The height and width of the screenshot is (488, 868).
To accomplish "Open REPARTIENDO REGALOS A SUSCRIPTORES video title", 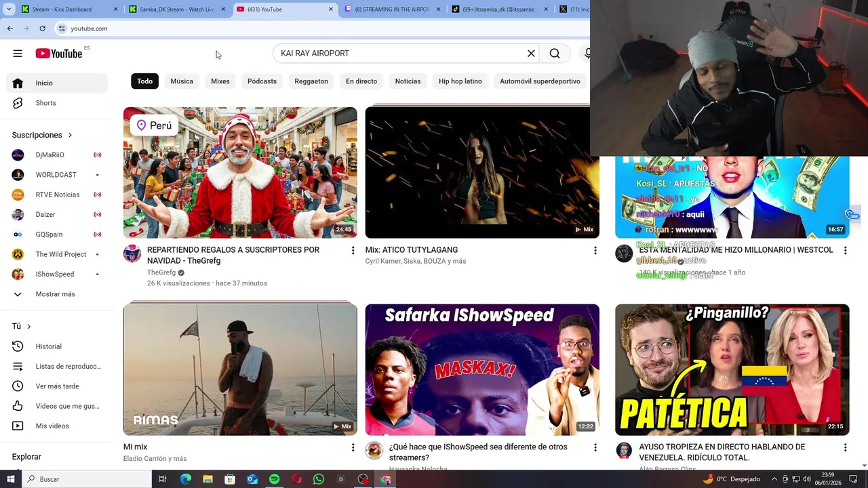I will tap(233, 256).
